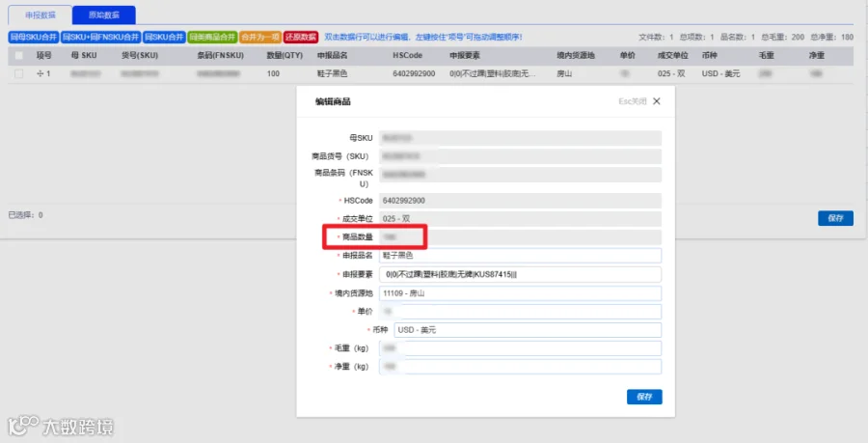This screenshot has width=868, height=443.
Task: Close the 编辑商品 dialog with the X icon
Action: point(657,101)
